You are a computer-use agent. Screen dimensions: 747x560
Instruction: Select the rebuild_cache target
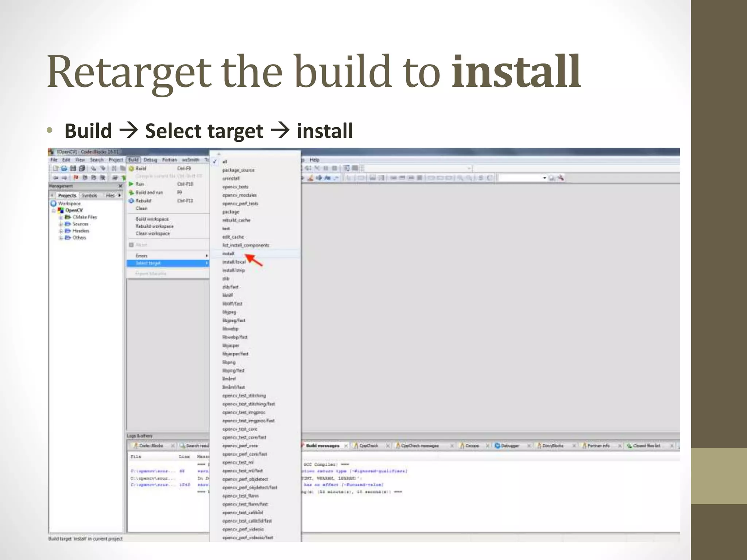[255, 220]
